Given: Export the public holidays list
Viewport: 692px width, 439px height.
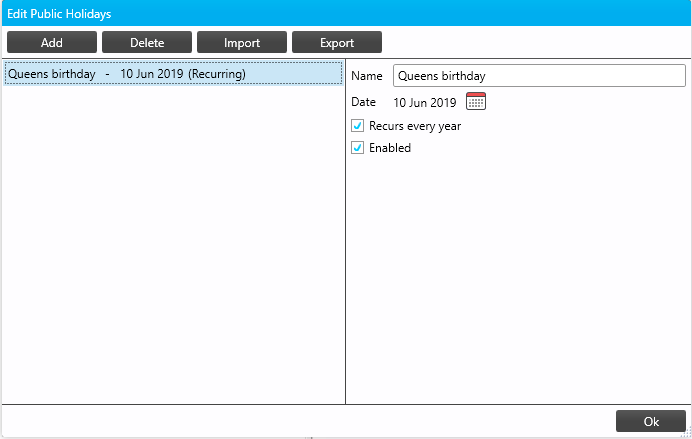Looking at the screenshot, I should point(337,42).
